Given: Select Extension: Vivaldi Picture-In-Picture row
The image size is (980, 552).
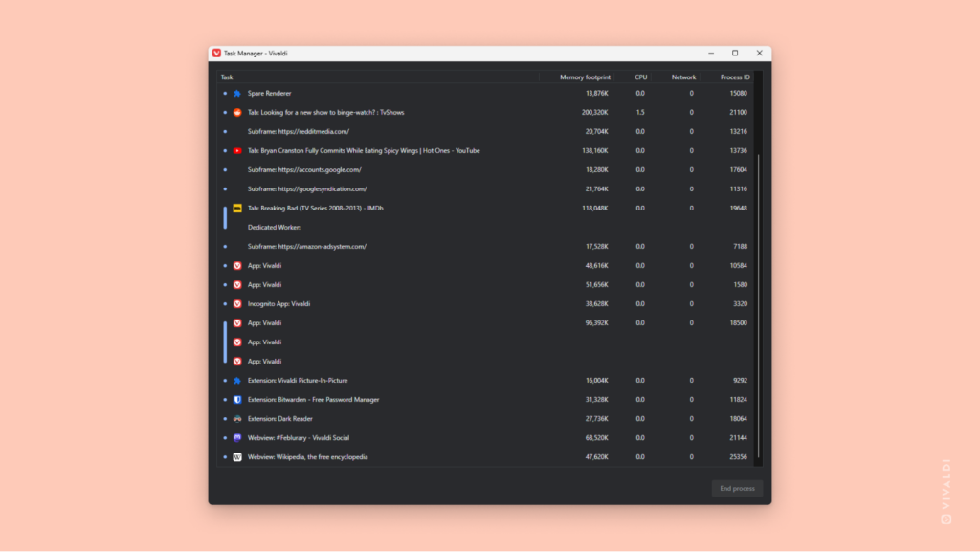Looking at the screenshot, I should 485,381.
